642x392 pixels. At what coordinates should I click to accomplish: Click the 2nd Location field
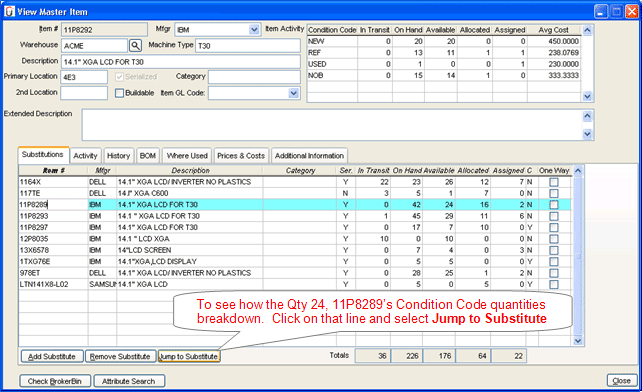(x=84, y=93)
